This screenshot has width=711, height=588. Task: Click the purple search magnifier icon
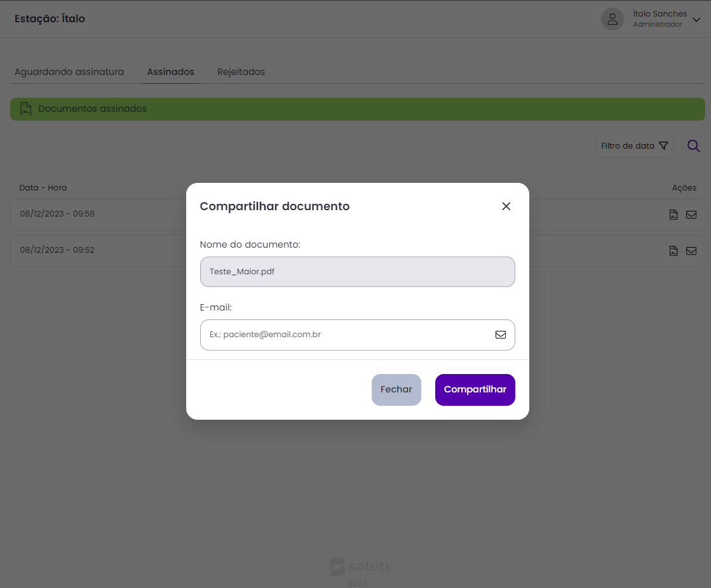click(694, 146)
